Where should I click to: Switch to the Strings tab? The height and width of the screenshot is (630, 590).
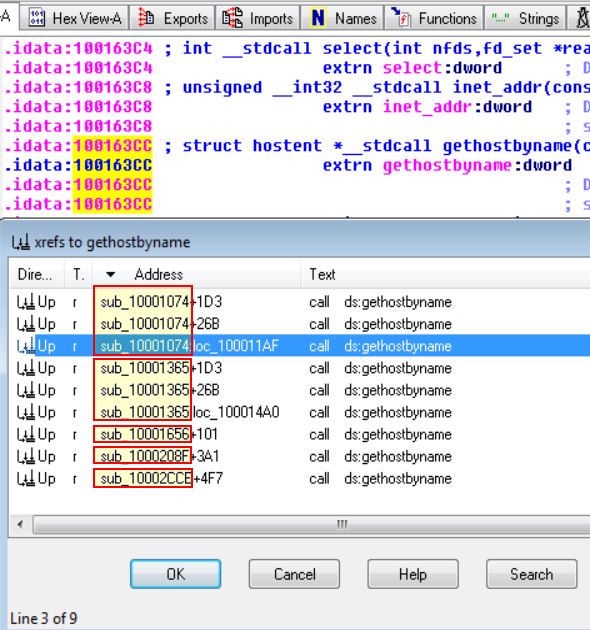click(525, 18)
